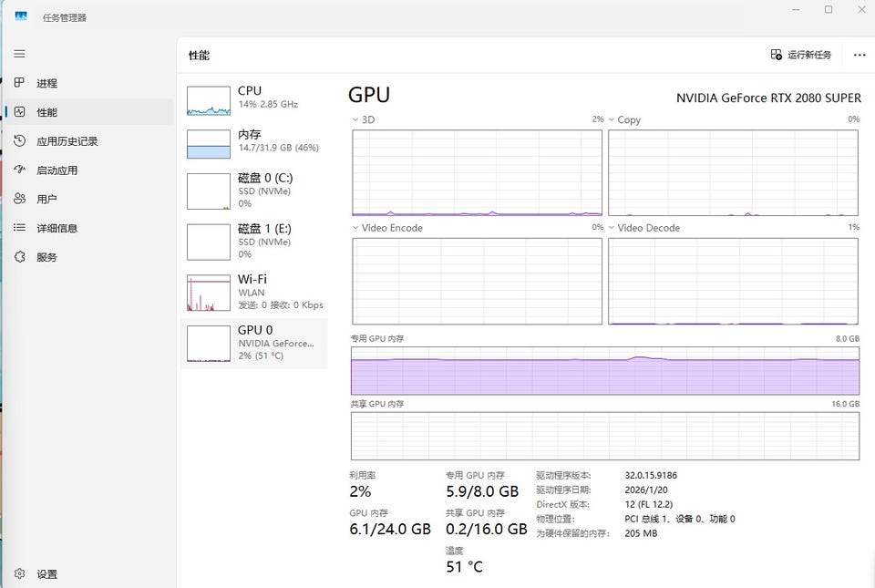875x588 pixels.
Task: Open 设置 gear icon at bottom
Action: 19,573
